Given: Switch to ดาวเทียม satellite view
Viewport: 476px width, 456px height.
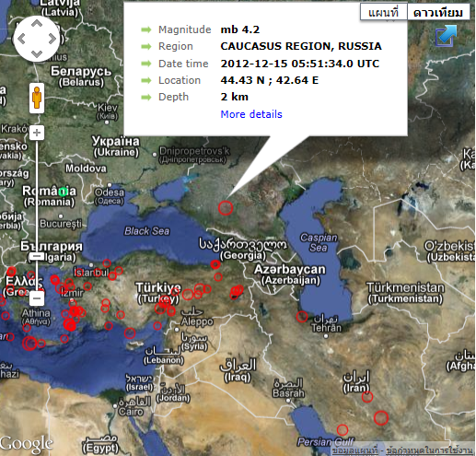Looking at the screenshot, I should tap(438, 12).
